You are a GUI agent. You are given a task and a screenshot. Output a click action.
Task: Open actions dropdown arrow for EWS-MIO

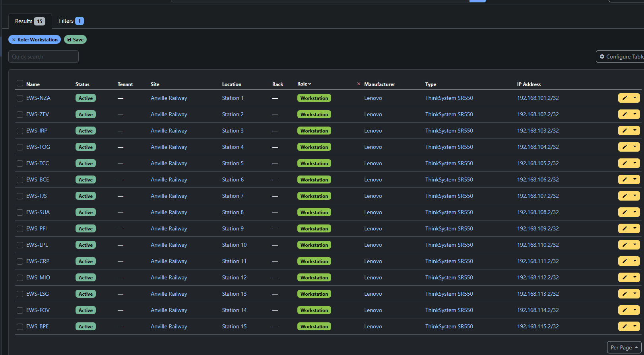coord(635,277)
